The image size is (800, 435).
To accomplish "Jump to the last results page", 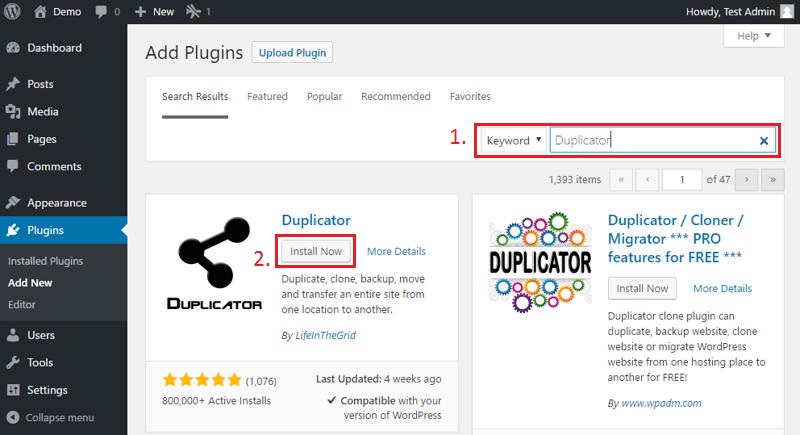I will click(773, 180).
